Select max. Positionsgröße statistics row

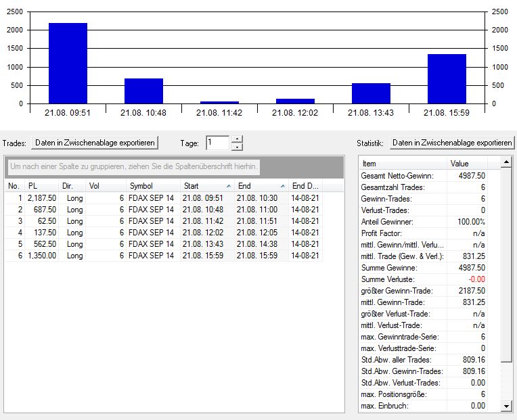click(x=424, y=394)
